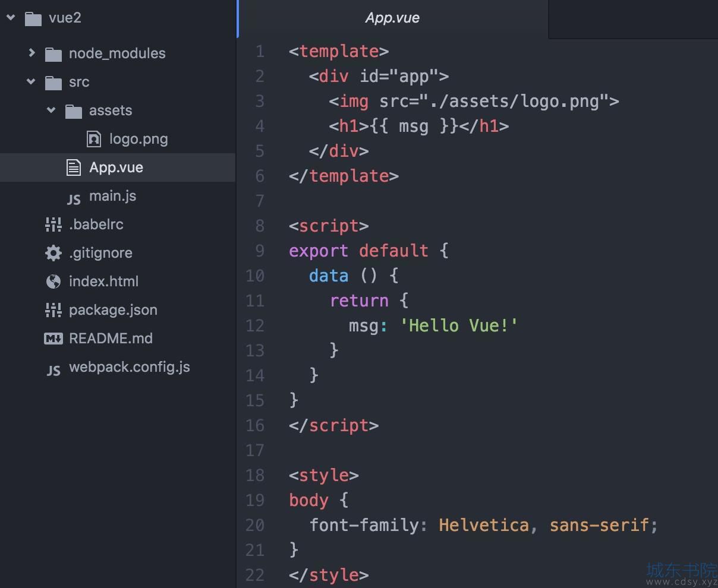
Task: Collapse the src folder chevron
Action: (31, 82)
